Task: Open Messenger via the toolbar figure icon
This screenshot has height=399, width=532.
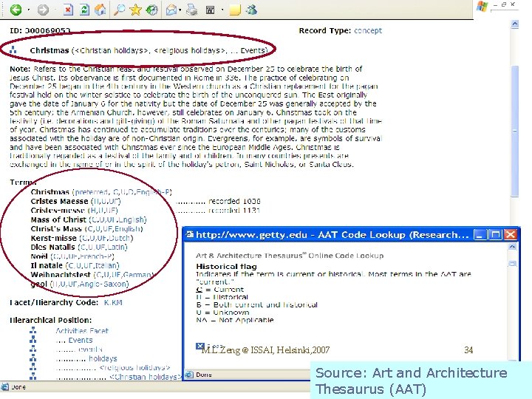Action: 252,10
